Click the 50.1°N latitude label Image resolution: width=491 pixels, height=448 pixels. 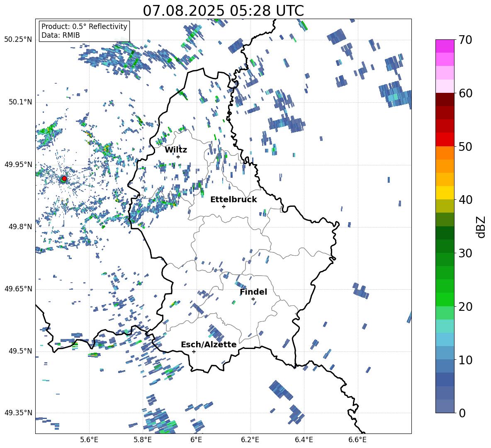(20, 102)
